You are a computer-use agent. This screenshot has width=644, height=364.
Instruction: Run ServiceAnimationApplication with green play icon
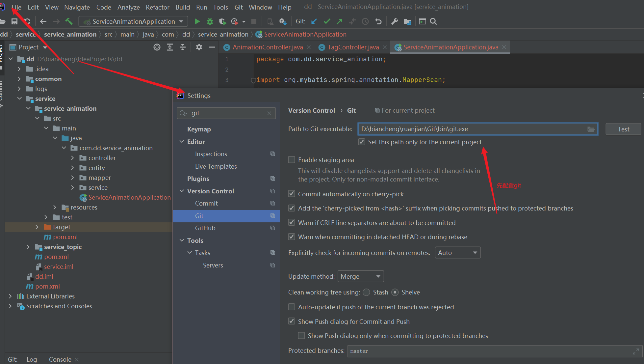(x=197, y=22)
